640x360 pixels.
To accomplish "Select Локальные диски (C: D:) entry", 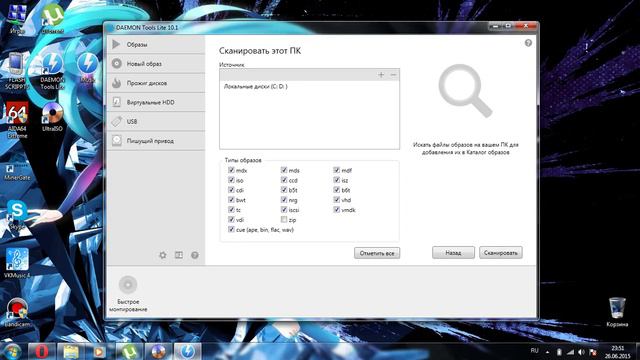I will pyautogui.click(x=256, y=87).
